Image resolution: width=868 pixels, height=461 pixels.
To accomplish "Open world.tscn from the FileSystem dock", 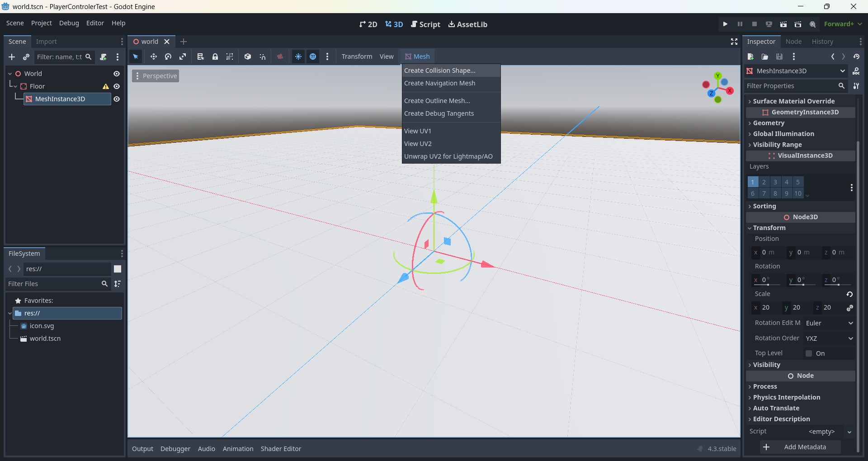I will (45, 339).
